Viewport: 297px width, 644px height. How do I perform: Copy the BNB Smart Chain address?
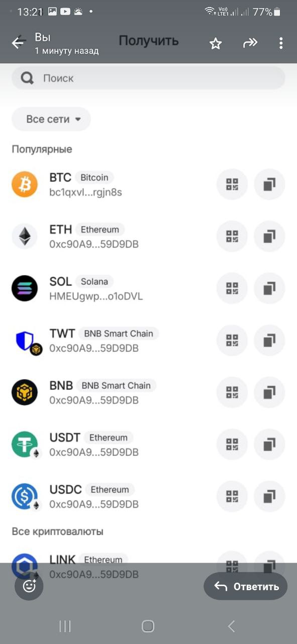(269, 392)
